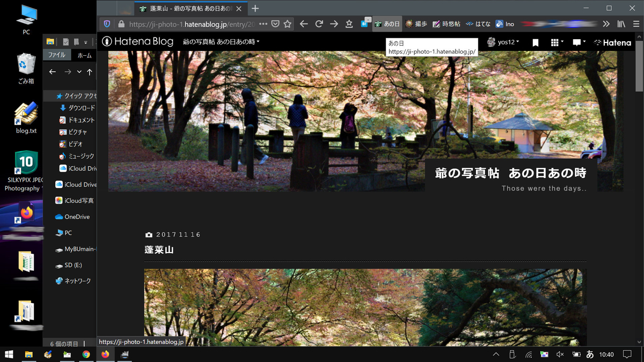The image size is (644, 362).
Task: Open a new tab with plus button
Action: pos(255,9)
